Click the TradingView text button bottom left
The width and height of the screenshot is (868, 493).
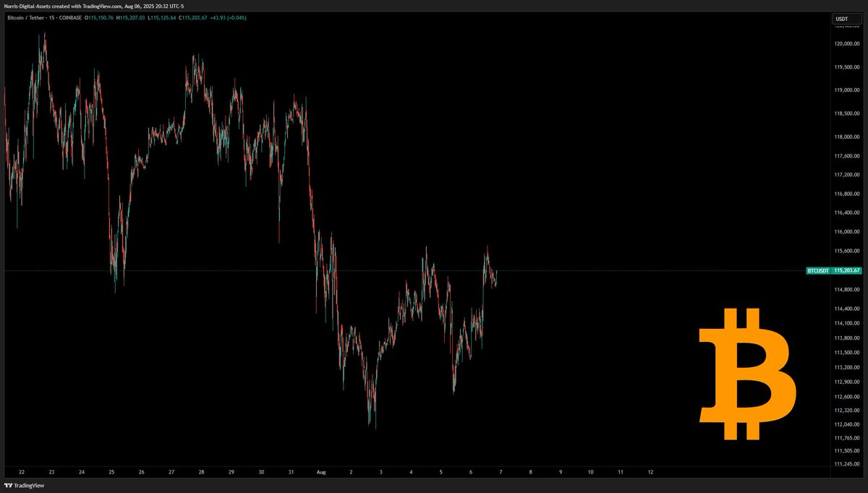point(29,486)
